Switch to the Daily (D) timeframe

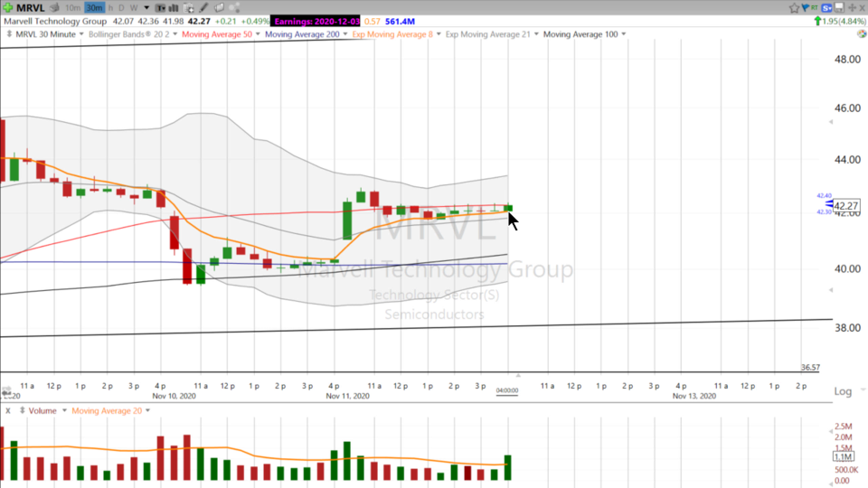point(121,8)
